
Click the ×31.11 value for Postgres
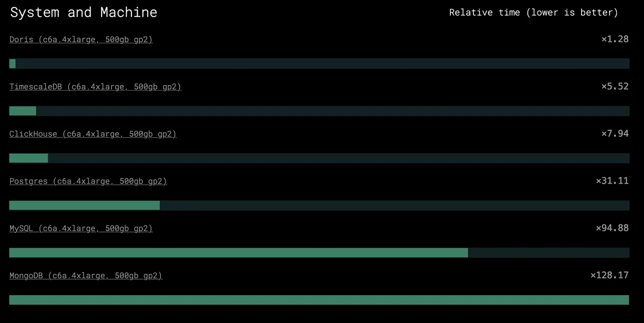tap(612, 181)
